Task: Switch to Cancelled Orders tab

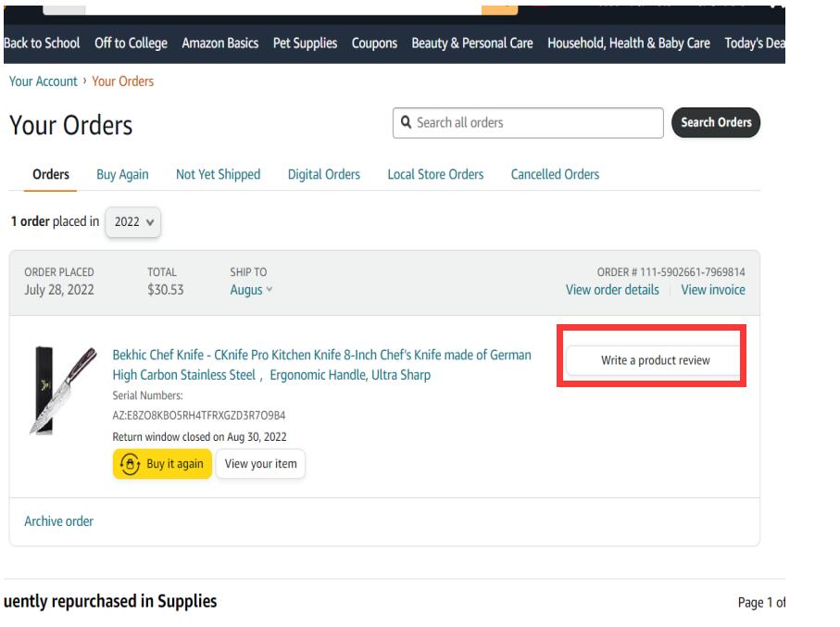Action: [x=555, y=175]
